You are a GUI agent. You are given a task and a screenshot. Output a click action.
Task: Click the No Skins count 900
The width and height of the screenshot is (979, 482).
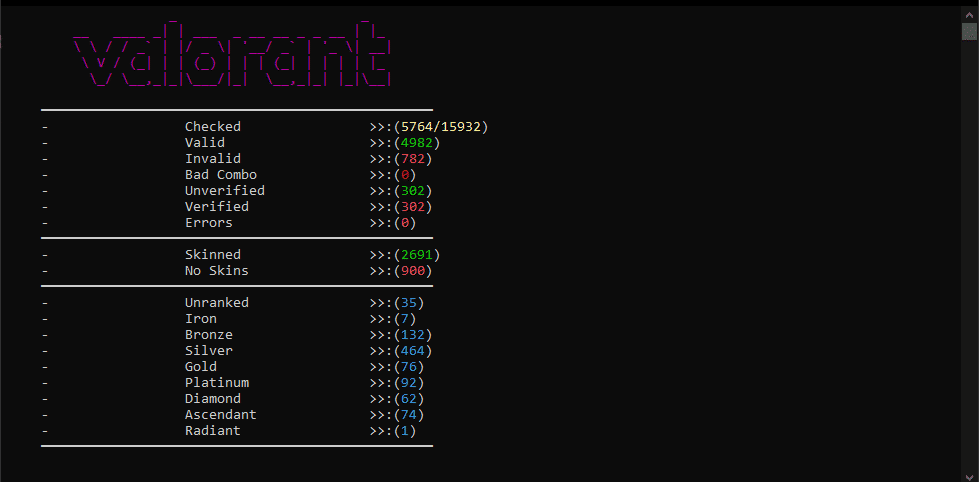[413, 271]
